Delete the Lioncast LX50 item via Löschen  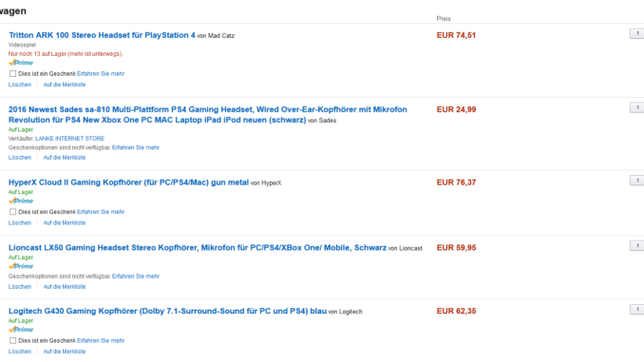click(x=20, y=286)
